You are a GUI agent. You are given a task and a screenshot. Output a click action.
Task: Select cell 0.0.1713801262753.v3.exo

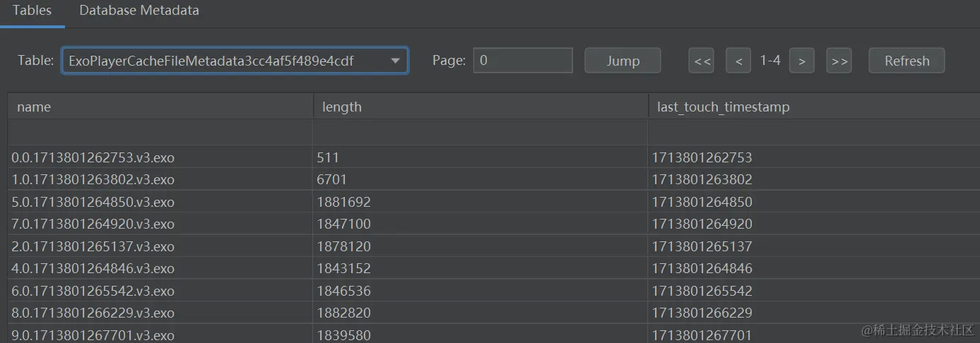click(x=160, y=157)
